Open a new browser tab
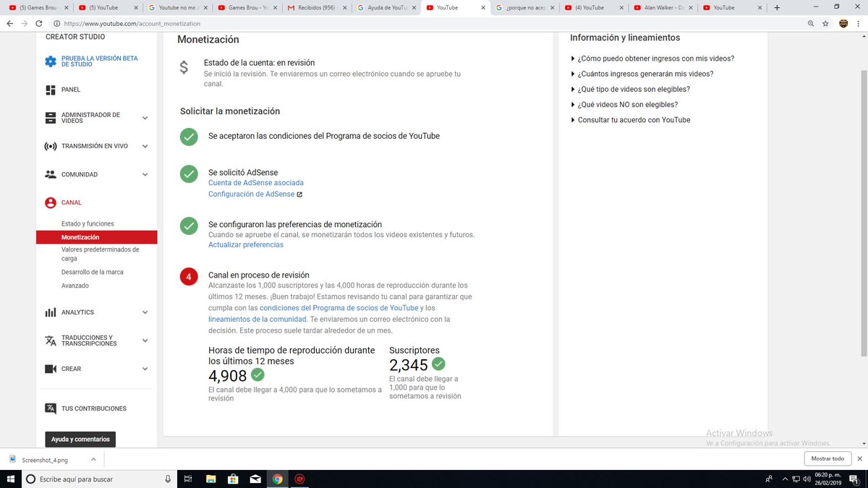868x488 pixels. coord(777,7)
